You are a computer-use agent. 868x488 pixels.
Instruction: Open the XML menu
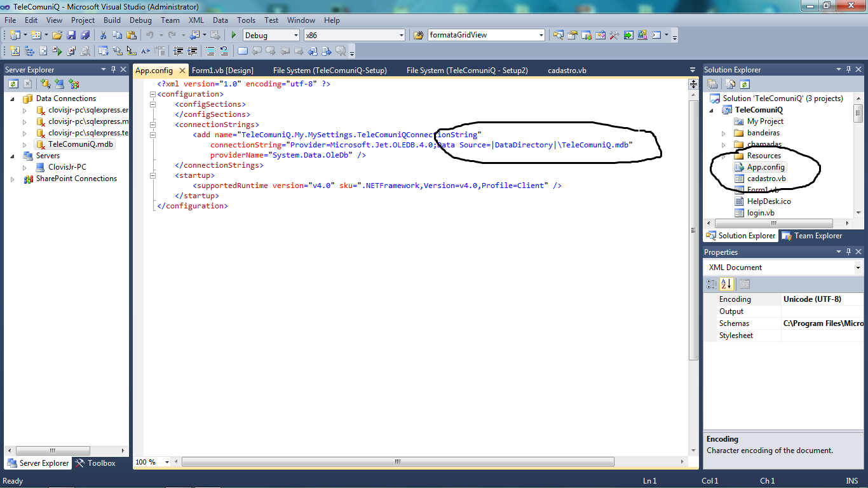(x=196, y=20)
